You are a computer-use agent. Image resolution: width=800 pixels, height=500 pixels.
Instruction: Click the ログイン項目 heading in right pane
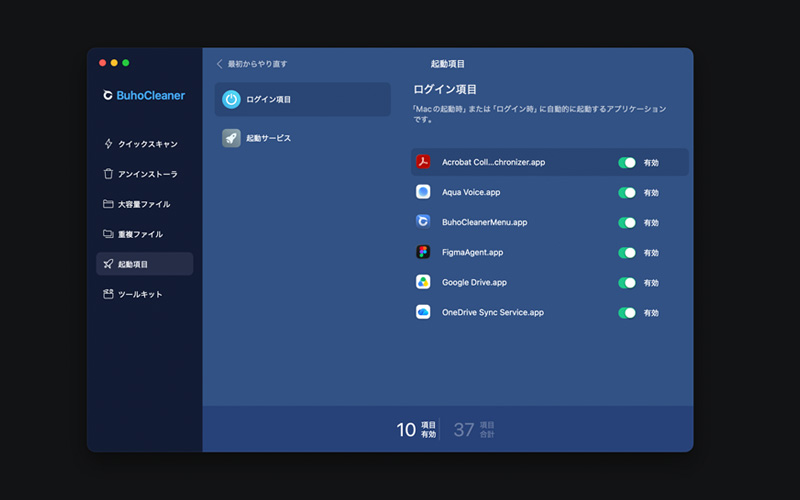[x=445, y=89]
